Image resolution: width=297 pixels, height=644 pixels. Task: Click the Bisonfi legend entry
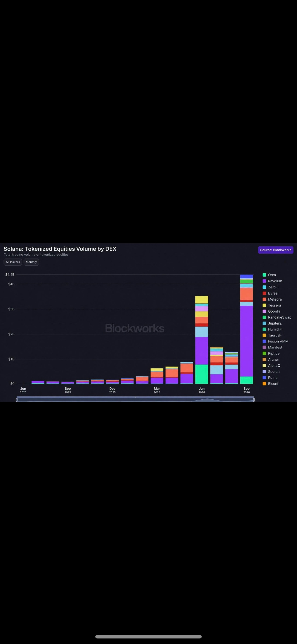pos(271,383)
